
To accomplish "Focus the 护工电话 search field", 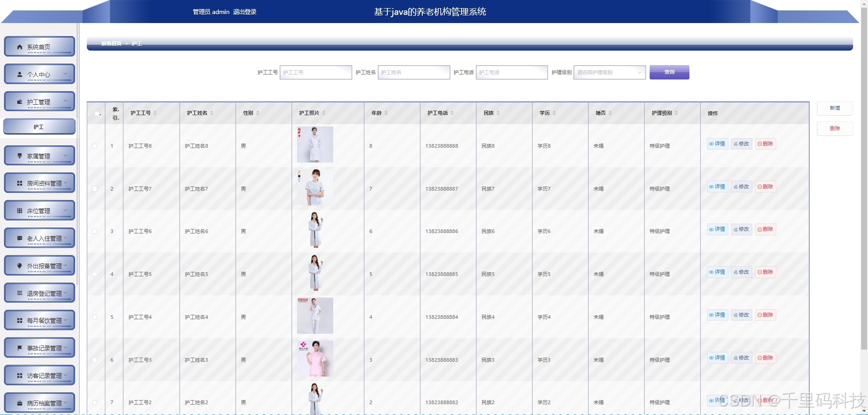I will (x=512, y=72).
